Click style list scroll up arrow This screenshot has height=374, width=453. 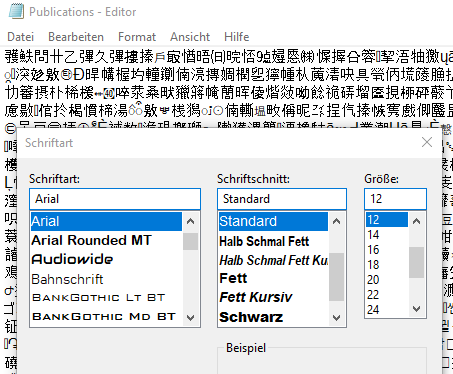337,221
